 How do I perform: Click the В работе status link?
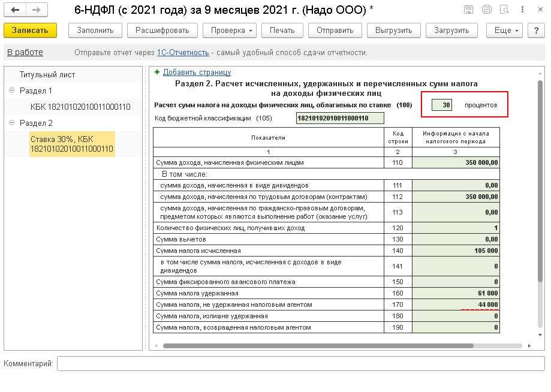pyautogui.click(x=25, y=53)
